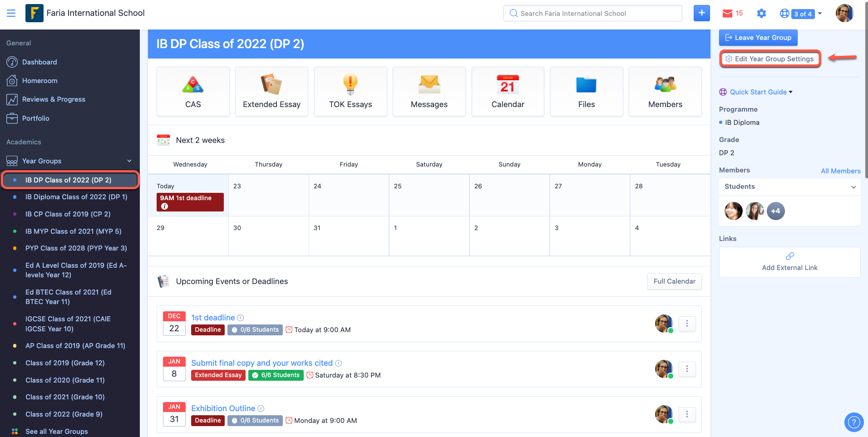The image size is (868, 437).
Task: Open the lifebuoy help menu
Action: (x=784, y=14)
